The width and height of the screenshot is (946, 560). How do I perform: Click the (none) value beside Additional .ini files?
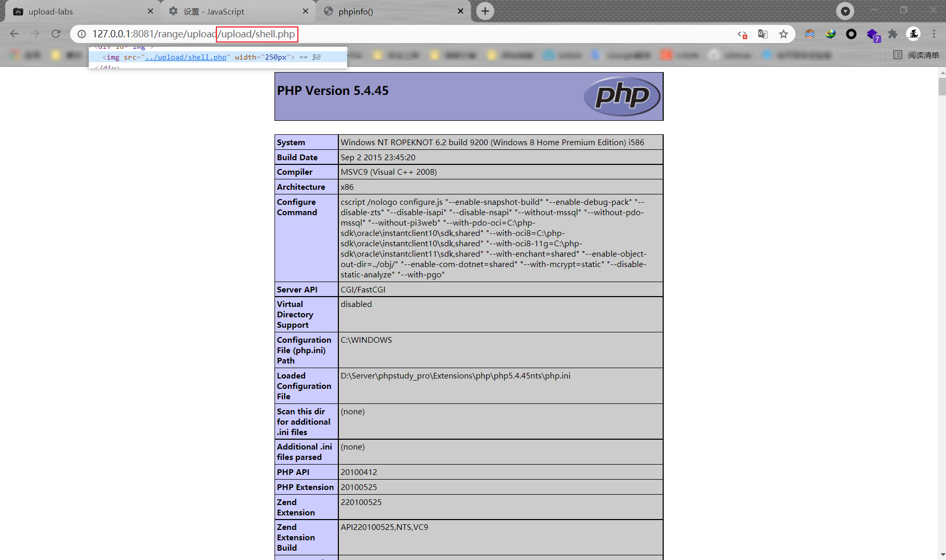click(x=353, y=447)
